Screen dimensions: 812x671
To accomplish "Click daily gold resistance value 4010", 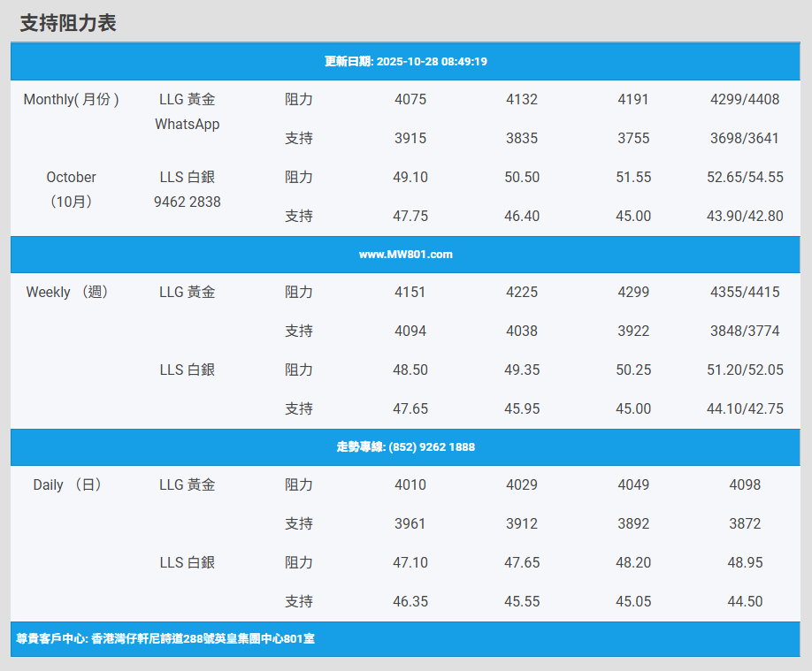I will 410,485.
